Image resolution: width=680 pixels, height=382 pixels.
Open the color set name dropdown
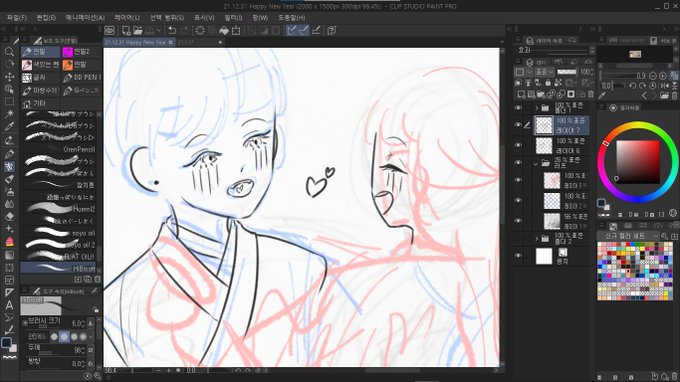[628, 236]
